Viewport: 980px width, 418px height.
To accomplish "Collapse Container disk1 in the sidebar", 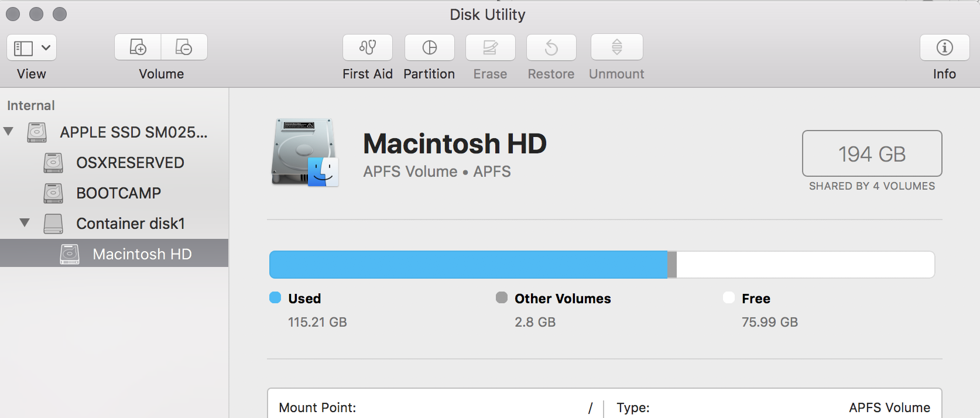I will click(24, 223).
